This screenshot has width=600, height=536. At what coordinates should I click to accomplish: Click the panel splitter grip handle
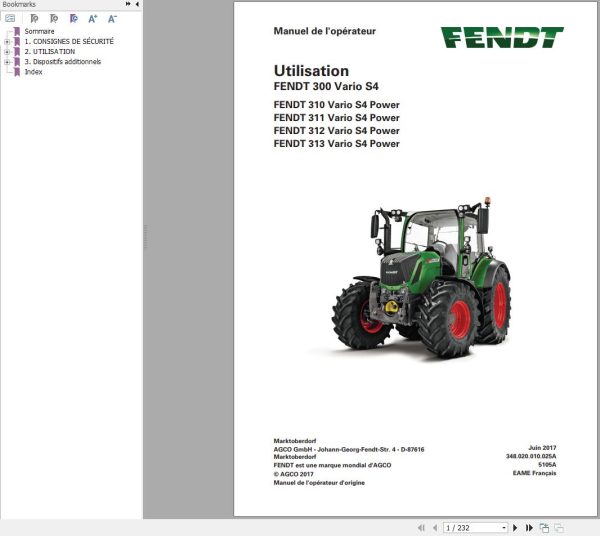(x=145, y=236)
